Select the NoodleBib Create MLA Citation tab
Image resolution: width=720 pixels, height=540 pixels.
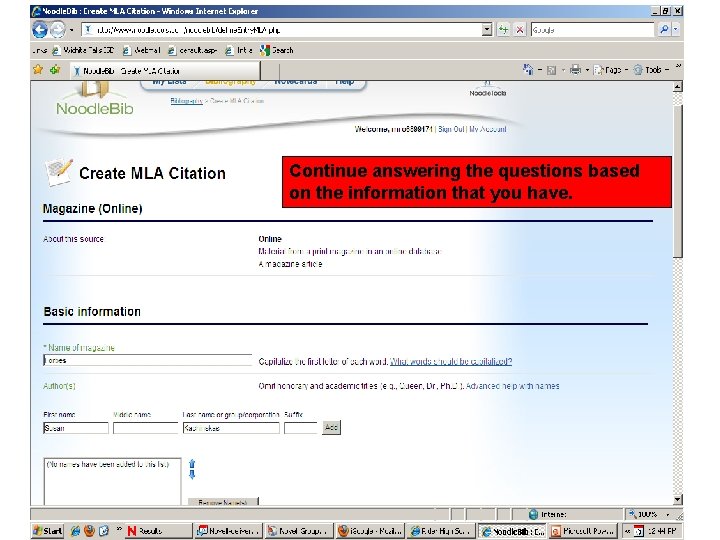point(166,71)
